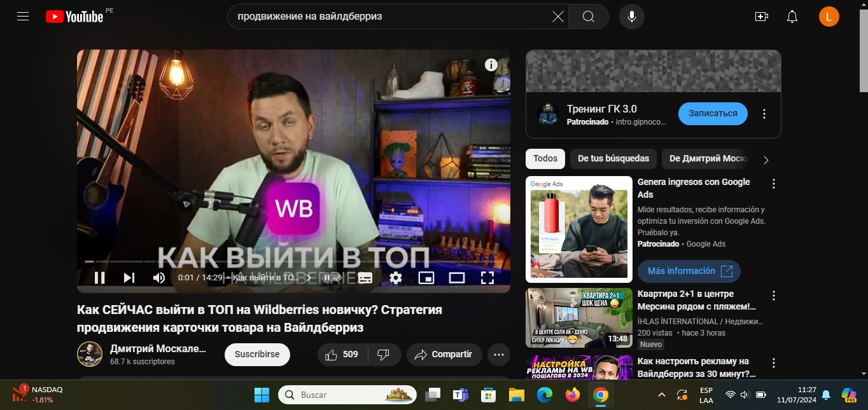Open the ESP LAA language selector
This screenshot has height=410, width=868.
(706, 395)
